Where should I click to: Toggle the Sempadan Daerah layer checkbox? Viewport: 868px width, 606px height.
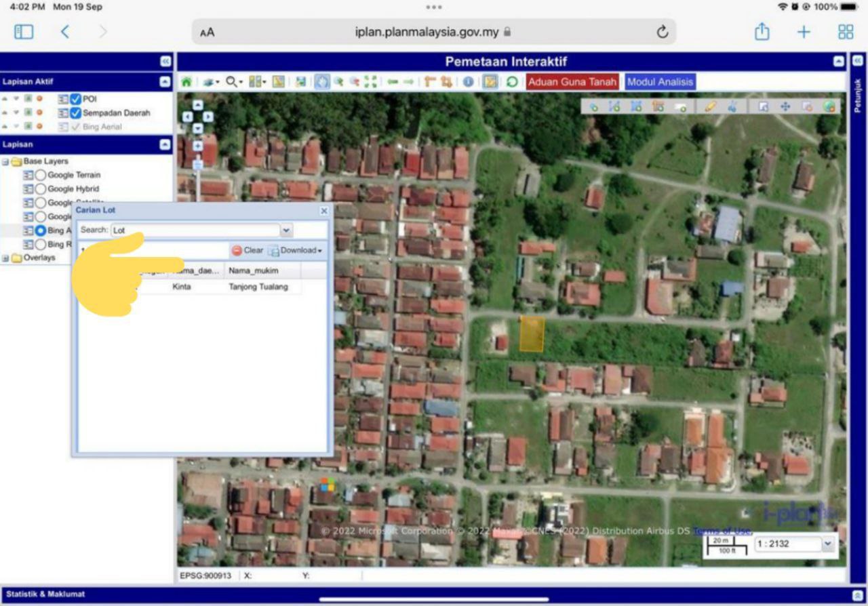click(x=76, y=113)
